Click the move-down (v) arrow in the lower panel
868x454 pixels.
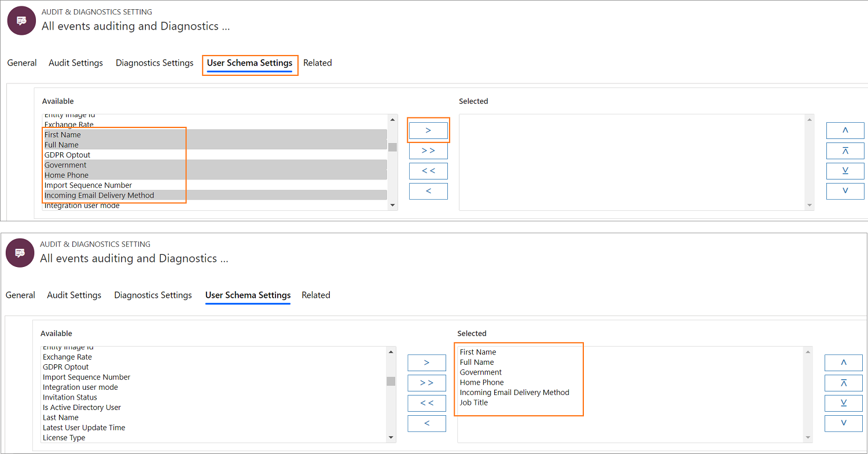click(843, 423)
